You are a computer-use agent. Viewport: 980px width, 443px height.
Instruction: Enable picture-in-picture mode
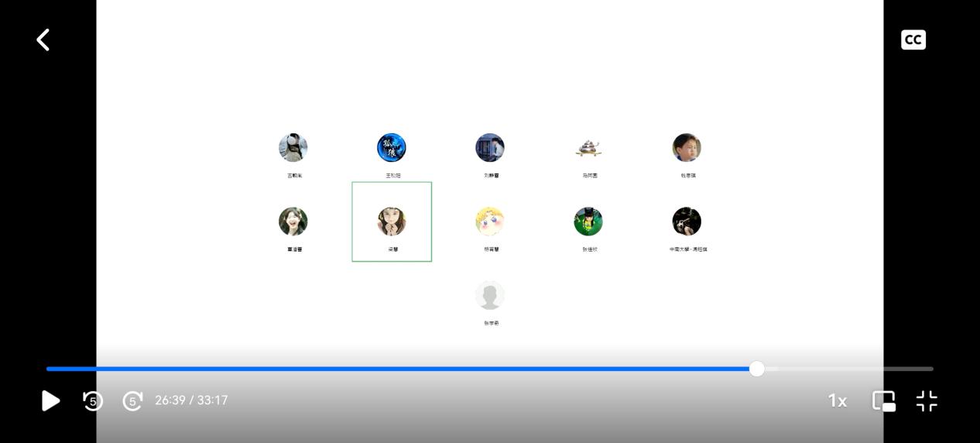coord(883,400)
